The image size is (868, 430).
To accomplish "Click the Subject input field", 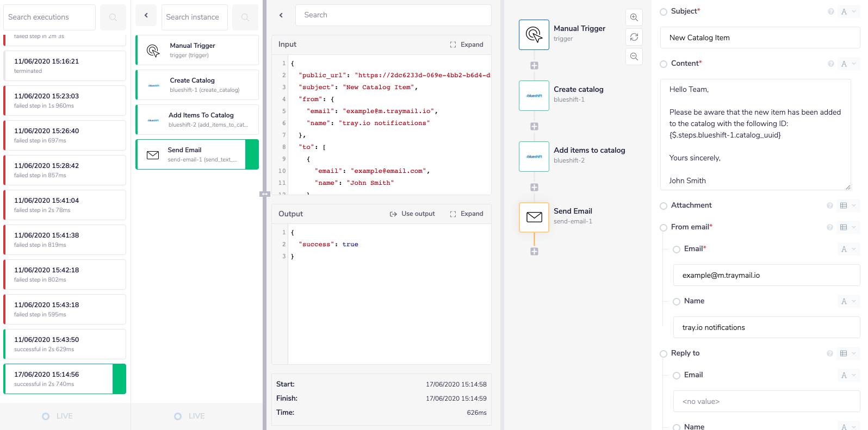I will (759, 38).
